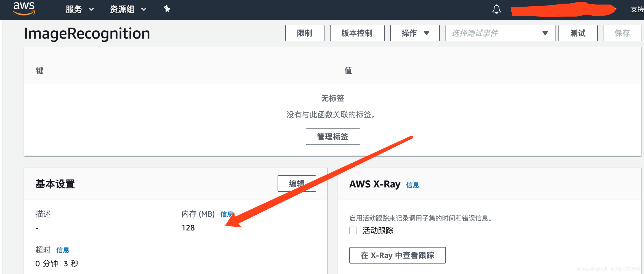Open the 选择测试事件 test event dropdown
Image resolution: width=644 pixels, height=274 pixels.
coord(500,33)
